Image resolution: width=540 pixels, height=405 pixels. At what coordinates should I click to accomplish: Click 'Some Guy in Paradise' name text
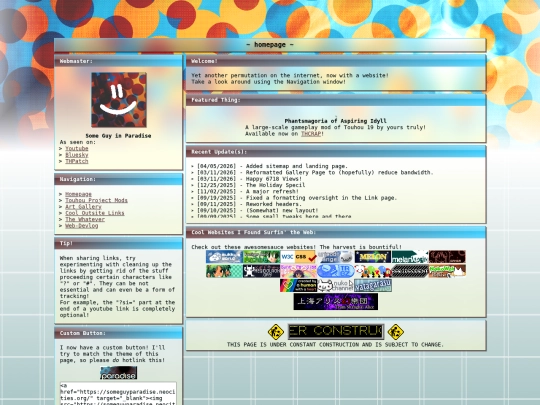tap(118, 136)
